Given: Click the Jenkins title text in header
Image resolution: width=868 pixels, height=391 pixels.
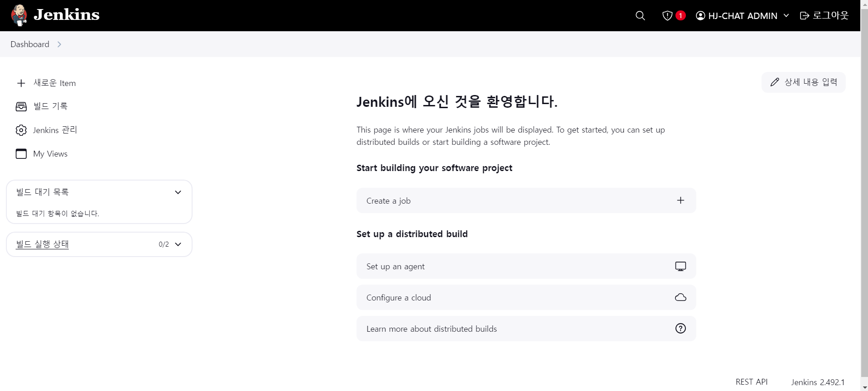Looking at the screenshot, I should point(67,15).
